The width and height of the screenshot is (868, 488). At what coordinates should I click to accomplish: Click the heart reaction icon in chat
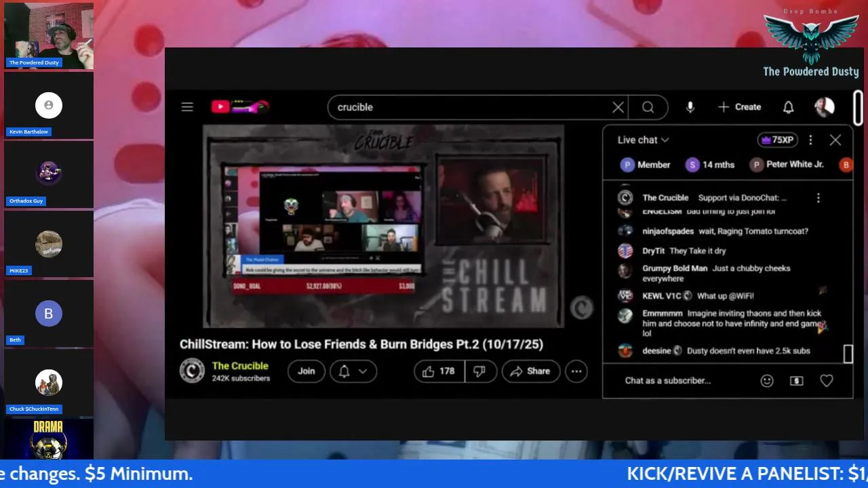[826, 381]
